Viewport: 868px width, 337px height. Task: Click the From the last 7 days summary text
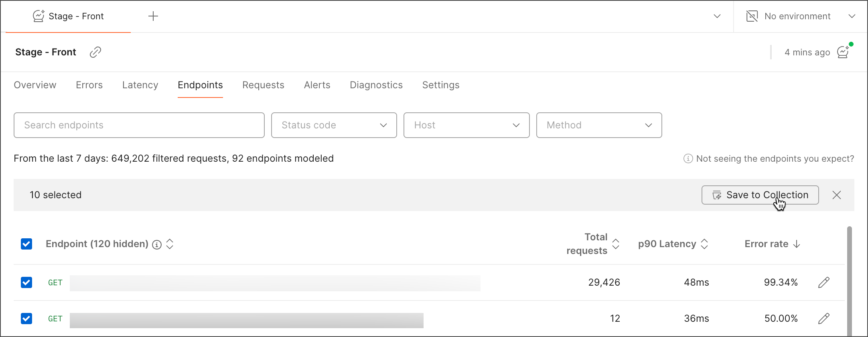174,158
